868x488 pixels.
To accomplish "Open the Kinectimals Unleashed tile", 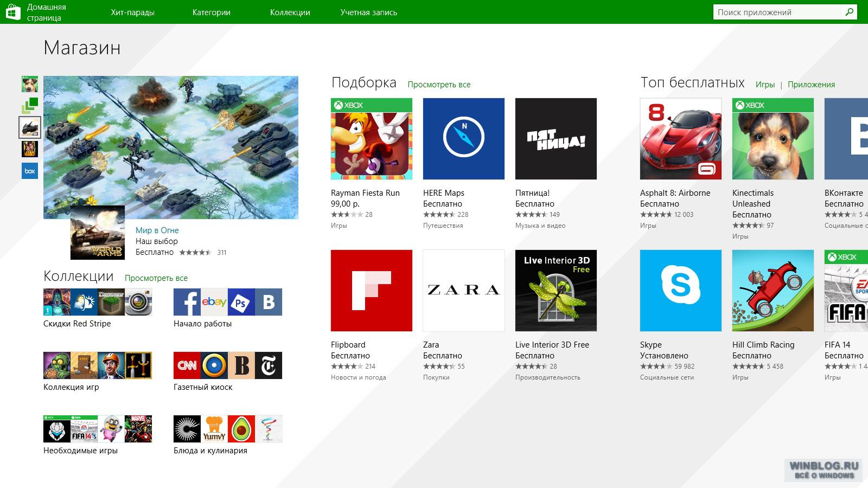I will coord(773,139).
